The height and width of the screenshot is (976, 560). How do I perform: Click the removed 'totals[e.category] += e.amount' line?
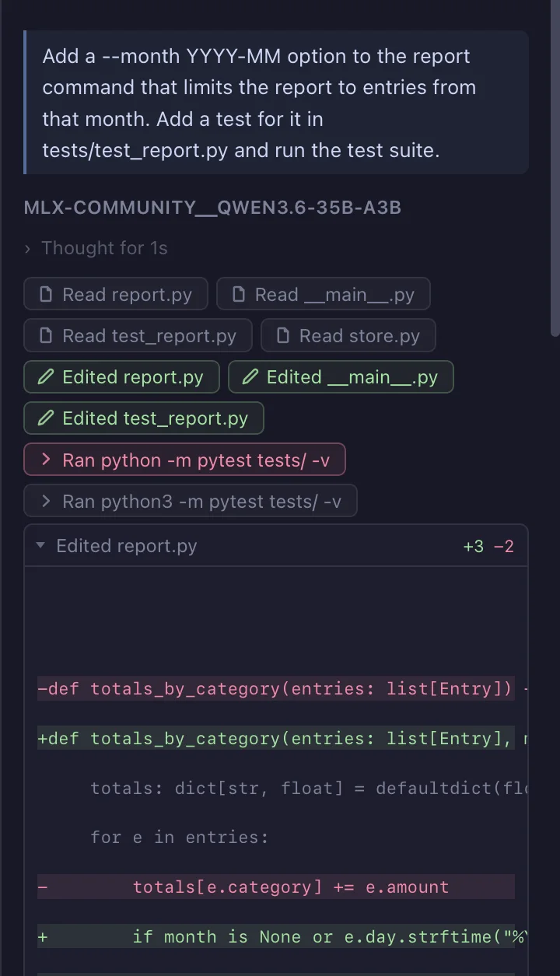[276, 887]
